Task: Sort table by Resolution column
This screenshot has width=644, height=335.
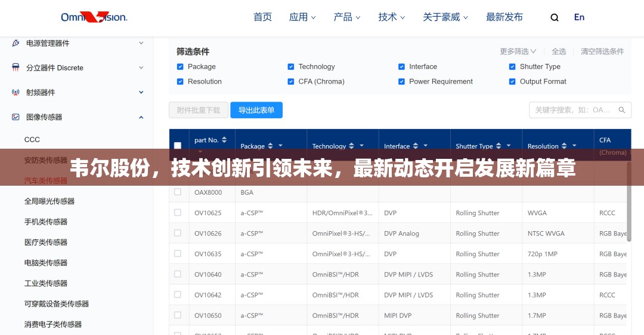Action: [564, 146]
